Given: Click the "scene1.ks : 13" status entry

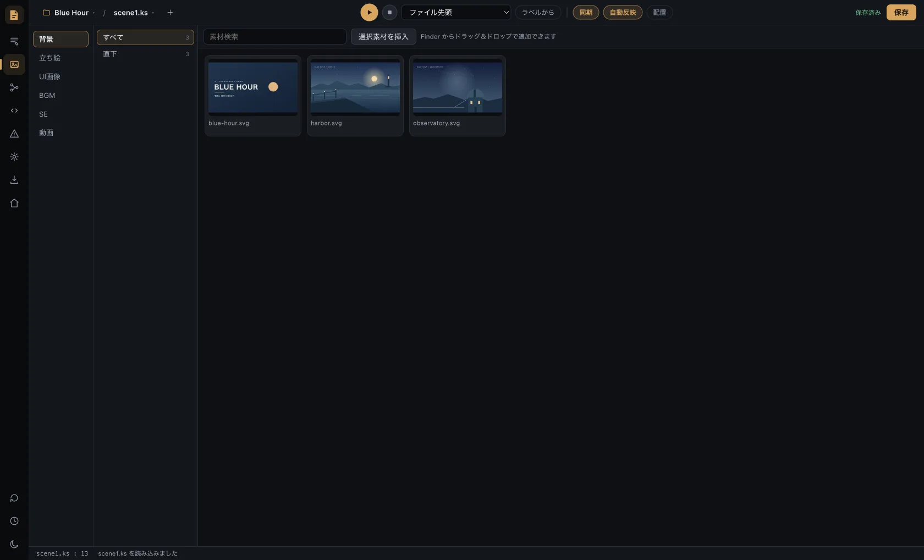Looking at the screenshot, I should point(62,553).
